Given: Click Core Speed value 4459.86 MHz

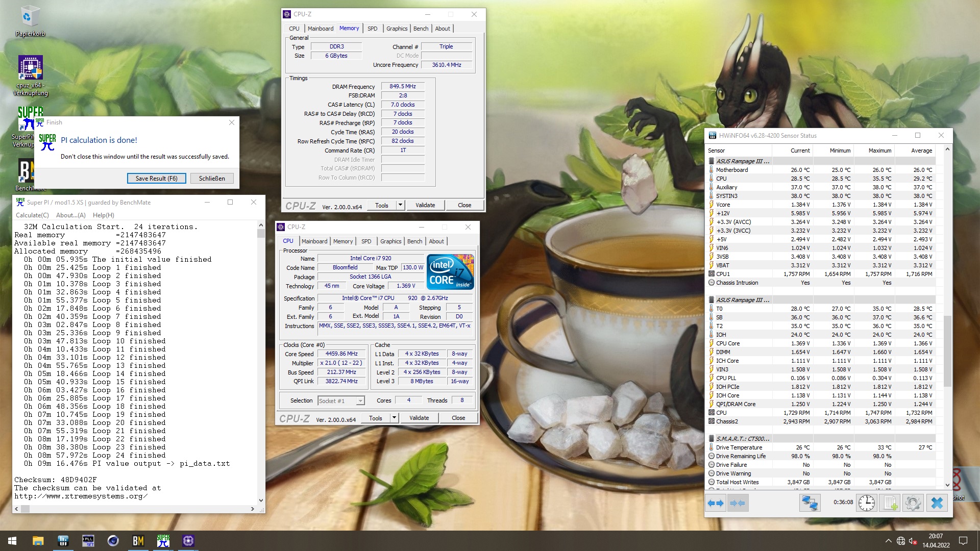Looking at the screenshot, I should pos(341,354).
